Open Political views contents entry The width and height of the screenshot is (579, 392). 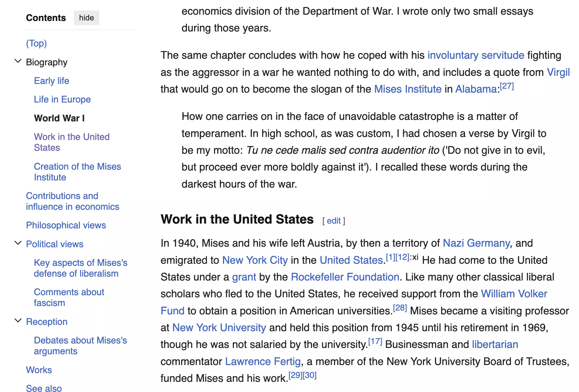coord(55,244)
